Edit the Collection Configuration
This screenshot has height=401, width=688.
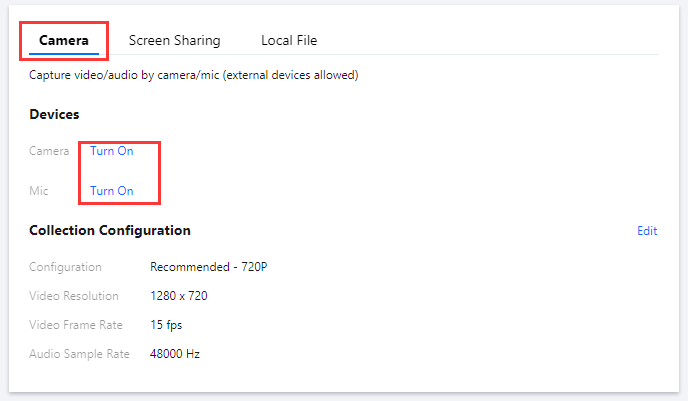click(647, 231)
